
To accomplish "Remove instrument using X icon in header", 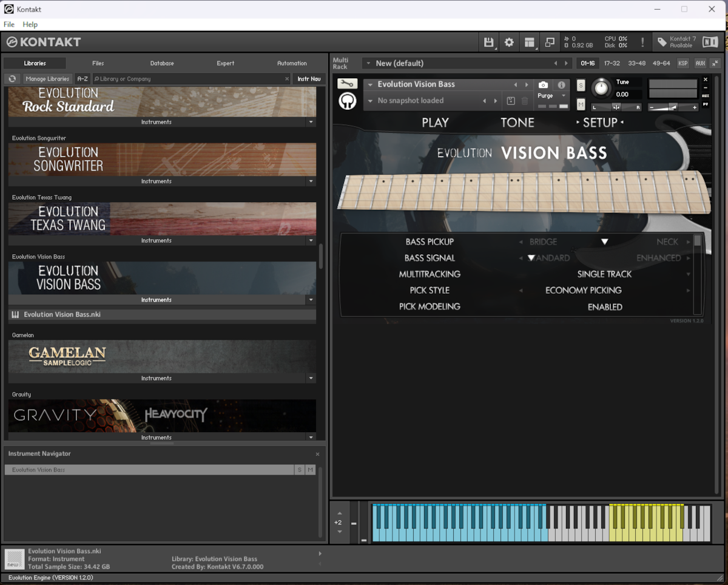I will [x=706, y=79].
